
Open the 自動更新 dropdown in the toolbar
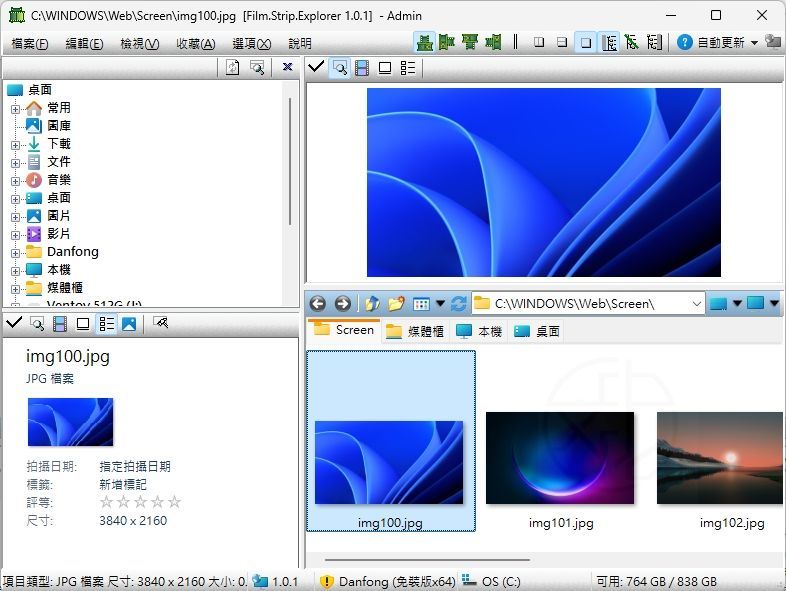(x=754, y=43)
